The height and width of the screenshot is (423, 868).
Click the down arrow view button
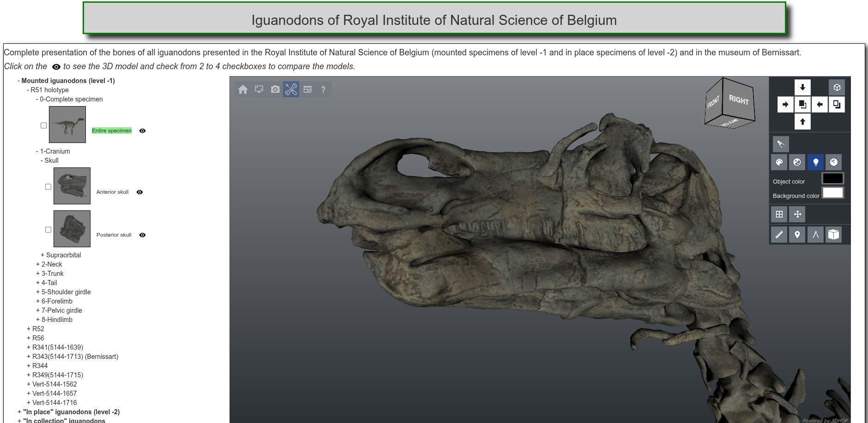click(x=802, y=87)
